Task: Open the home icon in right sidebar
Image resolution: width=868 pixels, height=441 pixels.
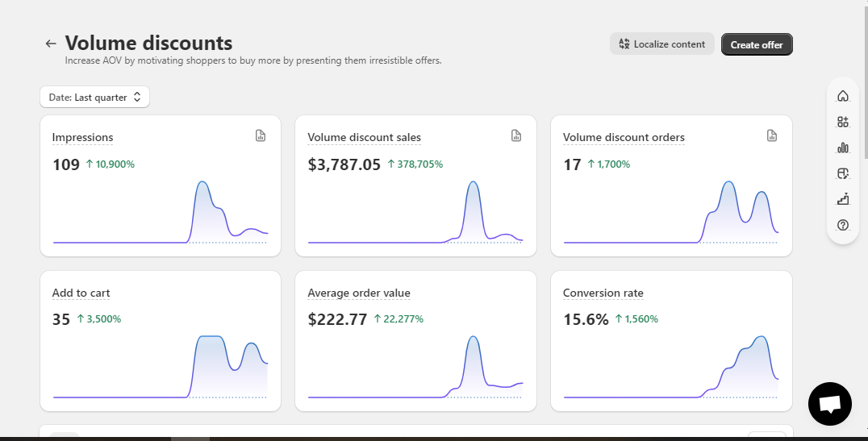Action: tap(842, 96)
